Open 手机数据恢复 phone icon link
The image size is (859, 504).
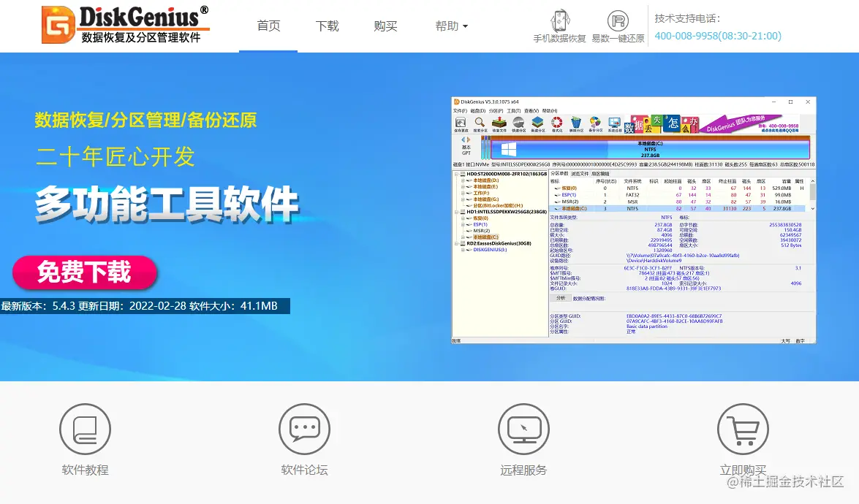click(x=559, y=26)
